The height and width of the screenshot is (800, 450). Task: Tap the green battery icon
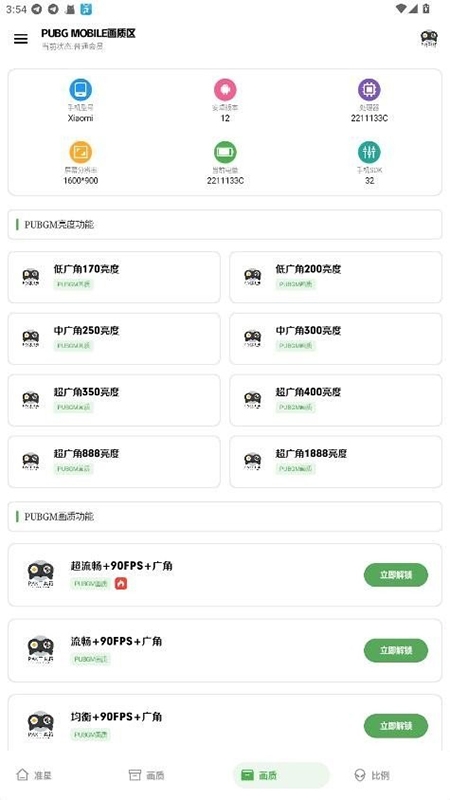225,152
